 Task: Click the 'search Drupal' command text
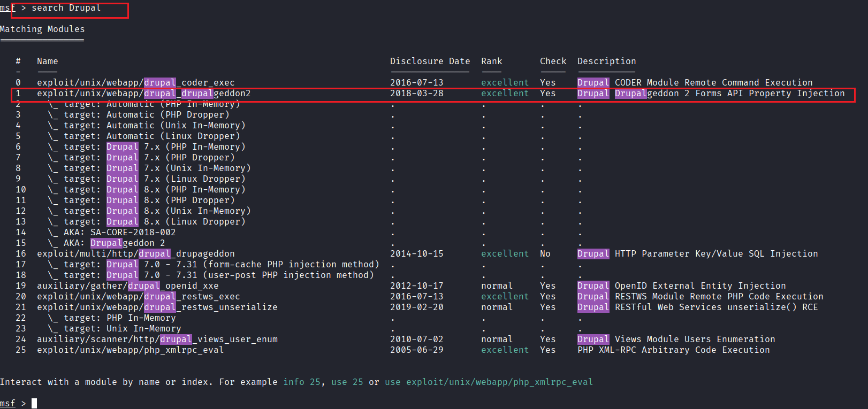click(x=66, y=8)
